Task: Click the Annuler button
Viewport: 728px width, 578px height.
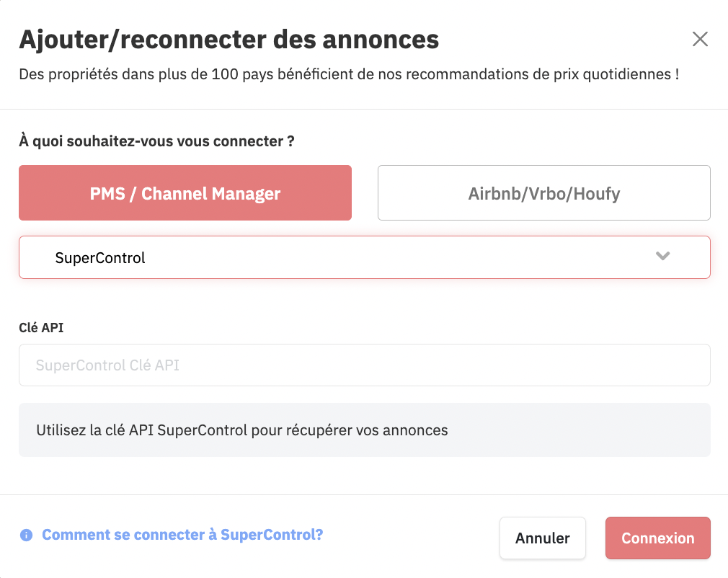Action: [542, 538]
